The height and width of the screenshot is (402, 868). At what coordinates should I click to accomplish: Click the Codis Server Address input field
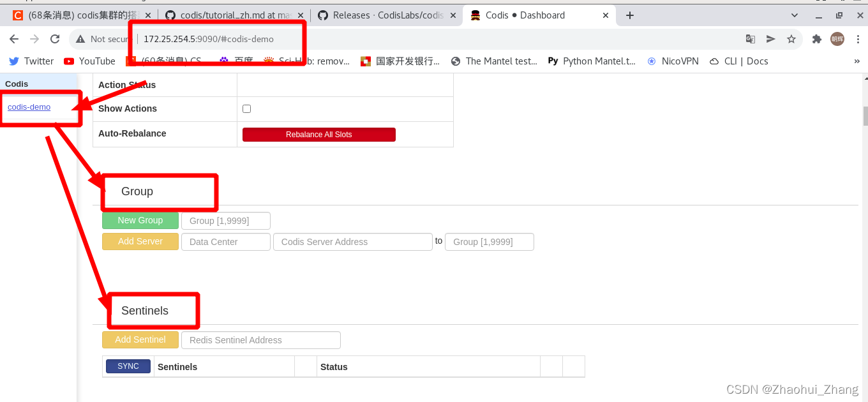(x=352, y=242)
